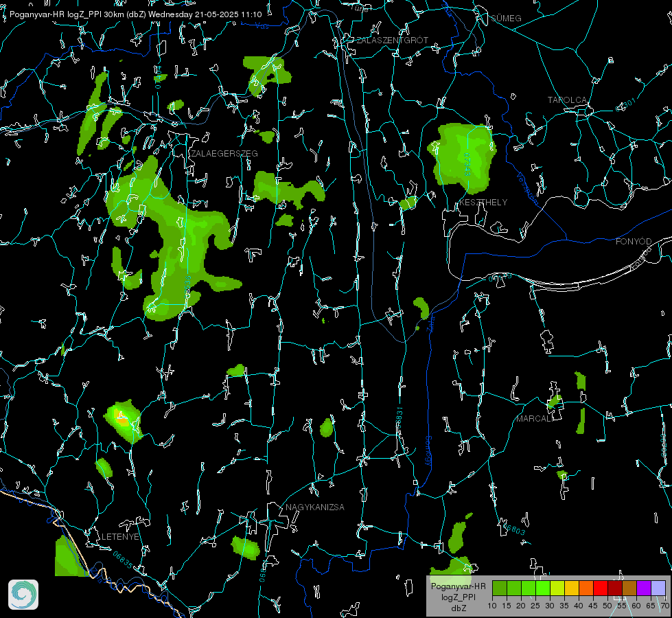Select the 55-60 dBZ brown swatch
Image resolution: width=672 pixels, height=618 pixels.
[x=629, y=588]
